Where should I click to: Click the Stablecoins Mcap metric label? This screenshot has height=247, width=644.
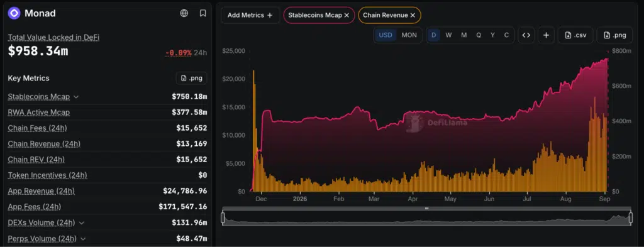38,97
